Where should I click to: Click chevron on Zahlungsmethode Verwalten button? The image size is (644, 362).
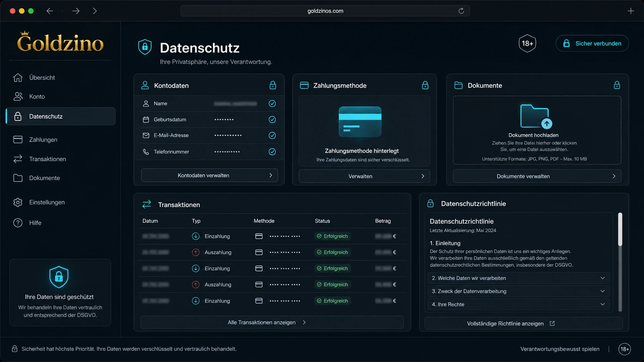click(423, 176)
